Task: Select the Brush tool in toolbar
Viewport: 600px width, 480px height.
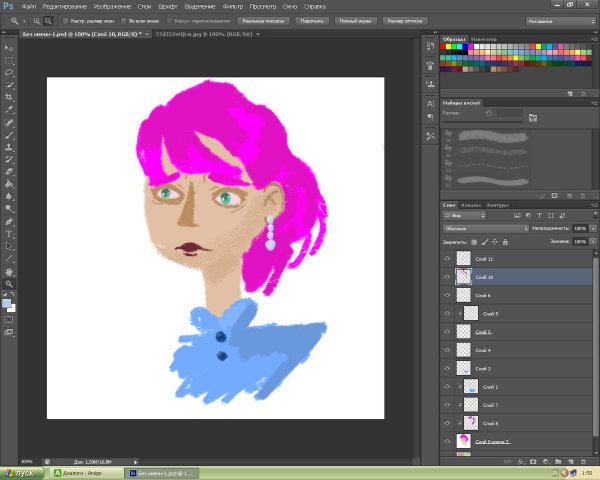Action: point(9,134)
